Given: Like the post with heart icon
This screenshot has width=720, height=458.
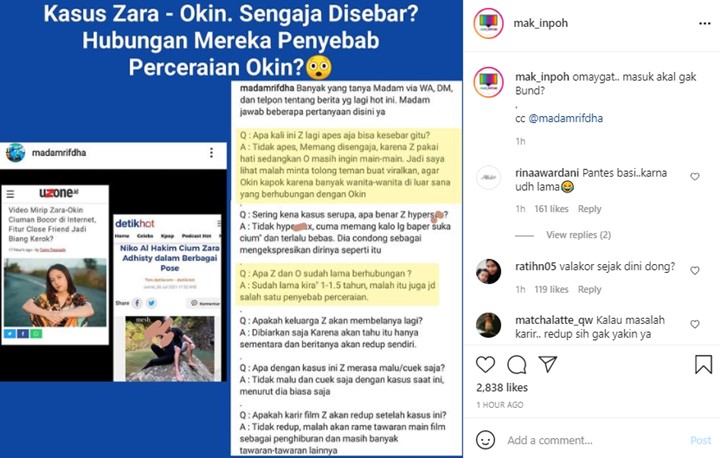Looking at the screenshot, I should point(485,364).
